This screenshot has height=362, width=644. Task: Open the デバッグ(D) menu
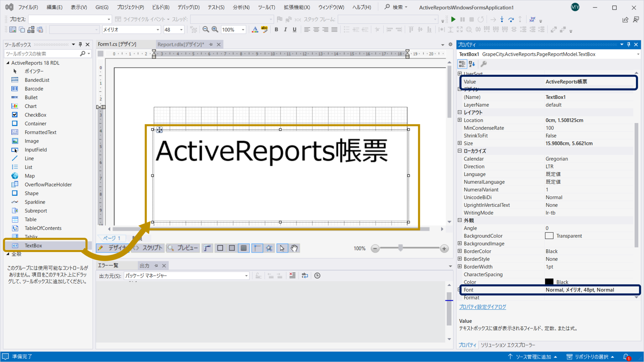point(189,7)
